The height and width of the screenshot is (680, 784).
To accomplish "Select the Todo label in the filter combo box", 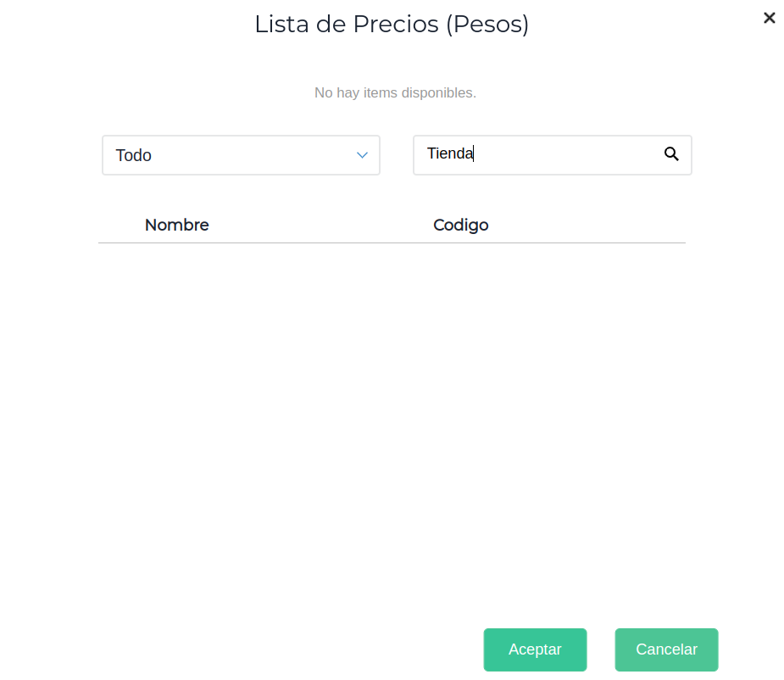I will 134,156.
